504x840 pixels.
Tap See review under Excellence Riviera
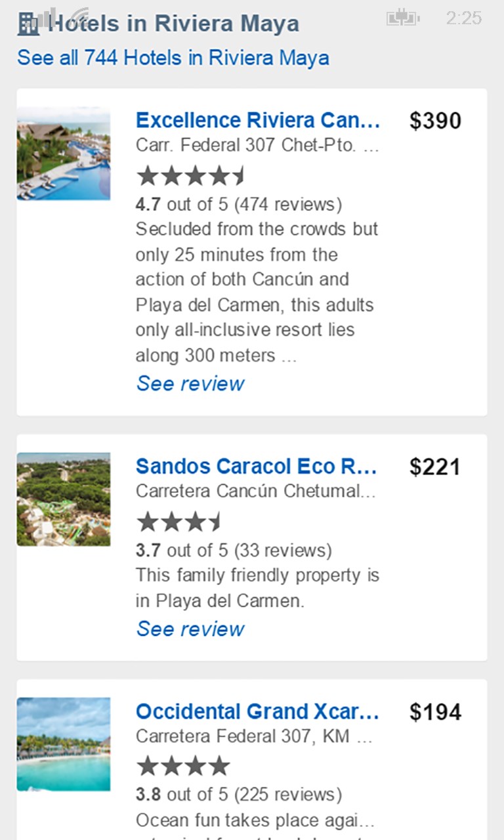tap(190, 383)
